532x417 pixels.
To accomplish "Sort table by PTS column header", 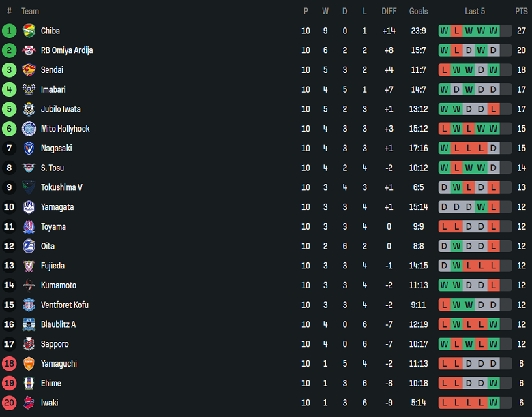I will tap(521, 11).
